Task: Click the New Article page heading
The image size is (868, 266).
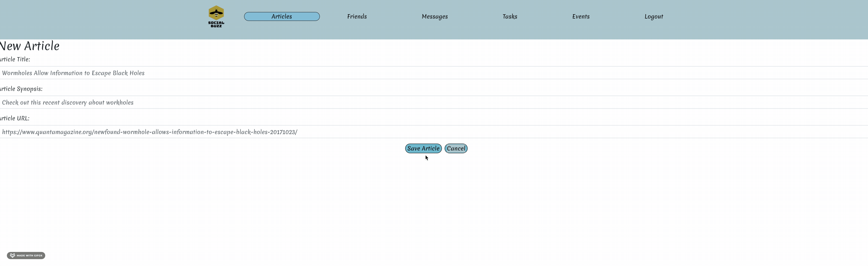Action: pos(30,46)
